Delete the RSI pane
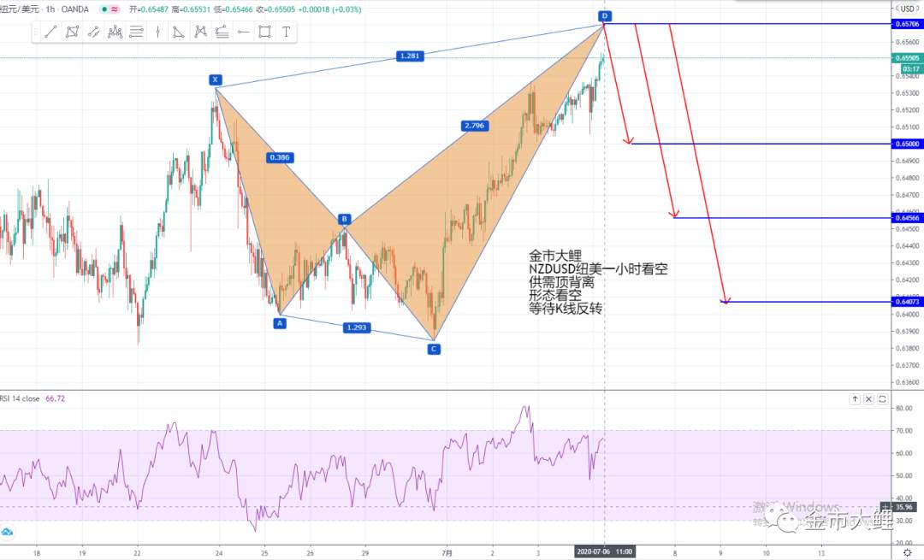The image size is (924, 560). 868,398
